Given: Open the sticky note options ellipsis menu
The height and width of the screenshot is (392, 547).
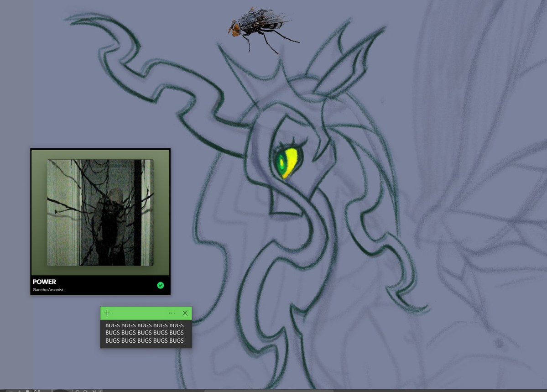Looking at the screenshot, I should (172, 313).
